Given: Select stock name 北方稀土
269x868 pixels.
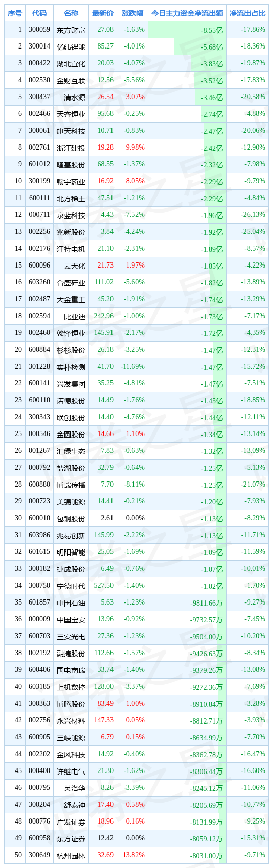Looking at the screenshot, I should 71,199.
